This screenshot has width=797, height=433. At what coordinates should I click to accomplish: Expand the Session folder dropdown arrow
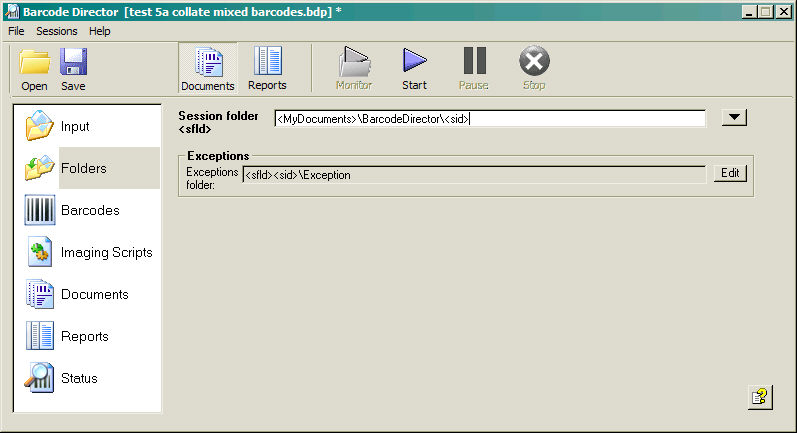pos(734,118)
